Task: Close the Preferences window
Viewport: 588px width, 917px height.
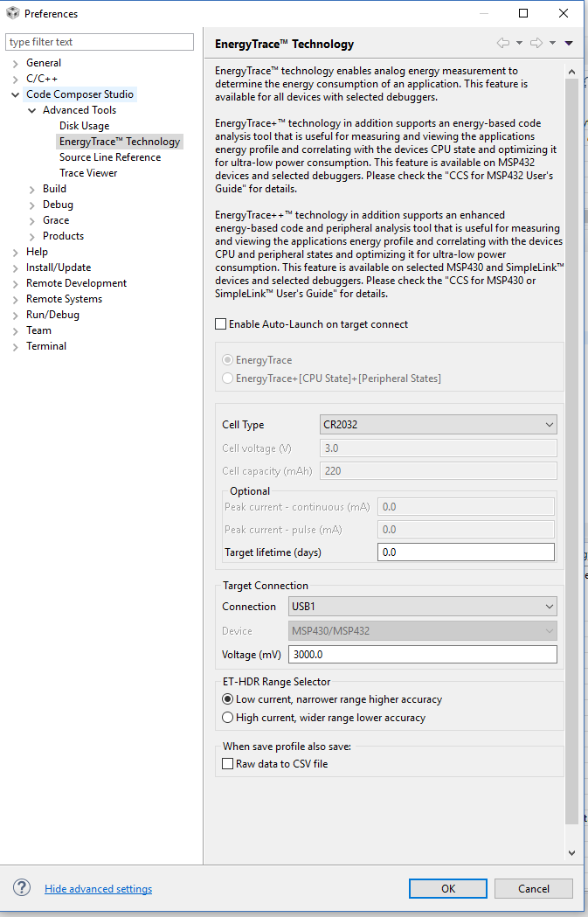Action: click(x=564, y=13)
